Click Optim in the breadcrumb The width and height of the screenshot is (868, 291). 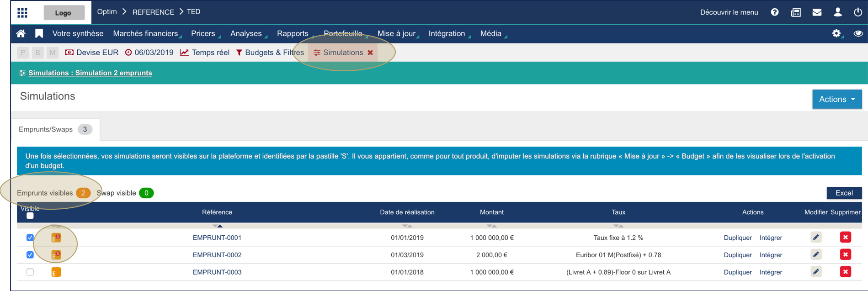tap(107, 12)
